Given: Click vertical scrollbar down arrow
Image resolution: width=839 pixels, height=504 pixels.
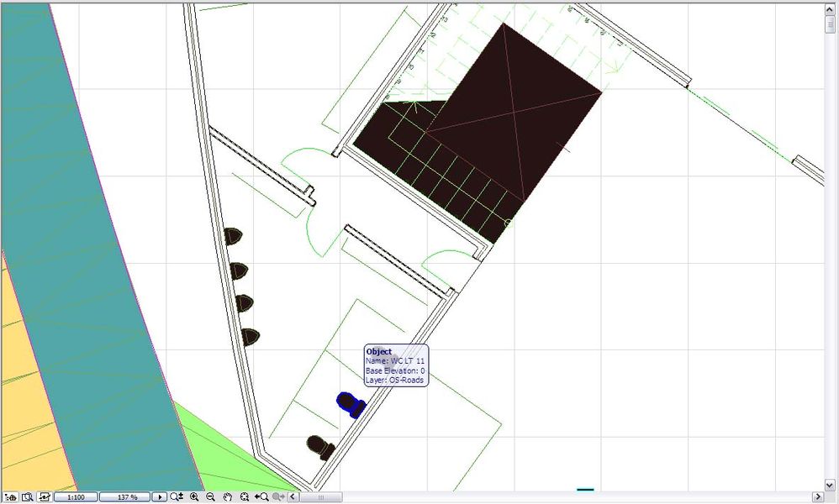Looking at the screenshot, I should pyautogui.click(x=830, y=486).
